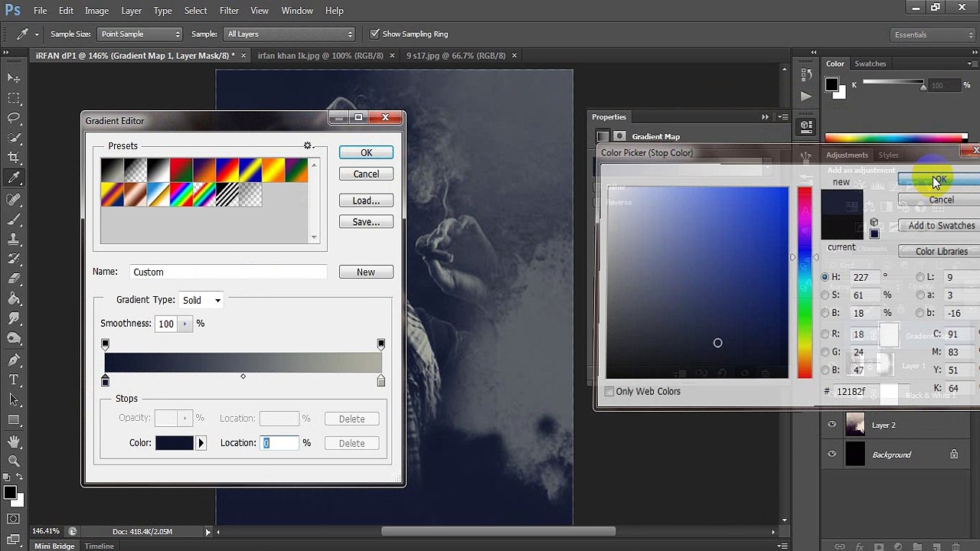Open the File menu
Image resolution: width=980 pixels, height=551 pixels.
click(40, 11)
